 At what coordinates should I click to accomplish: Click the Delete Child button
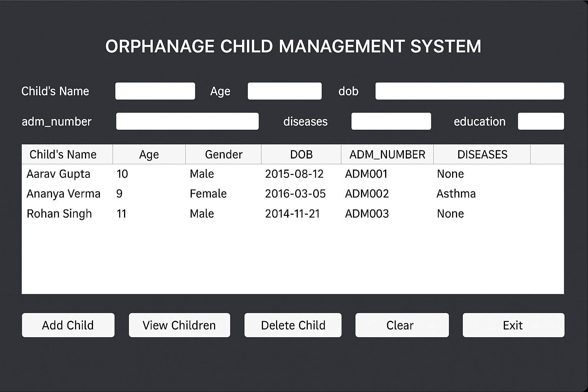click(x=293, y=325)
